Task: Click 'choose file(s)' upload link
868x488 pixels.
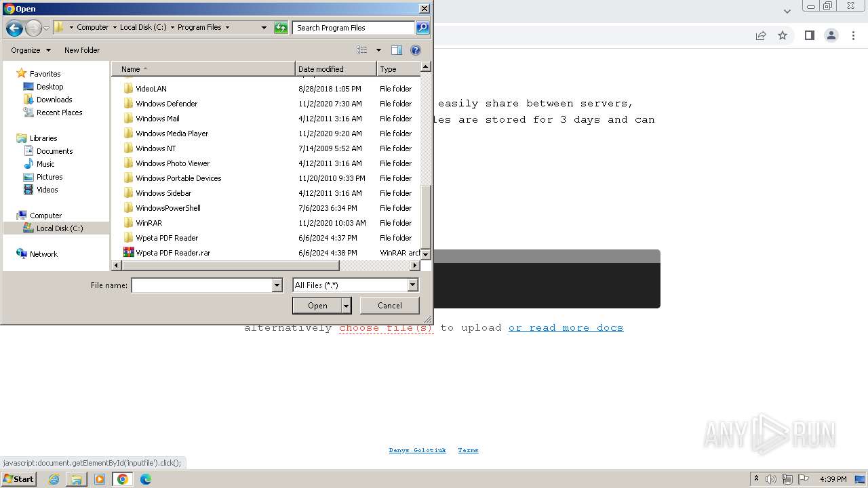Action: point(386,328)
